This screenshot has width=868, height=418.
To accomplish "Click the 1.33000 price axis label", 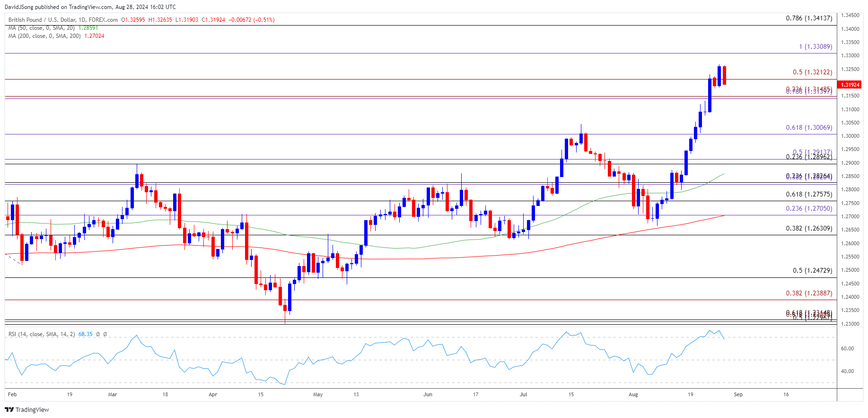I will click(850, 56).
